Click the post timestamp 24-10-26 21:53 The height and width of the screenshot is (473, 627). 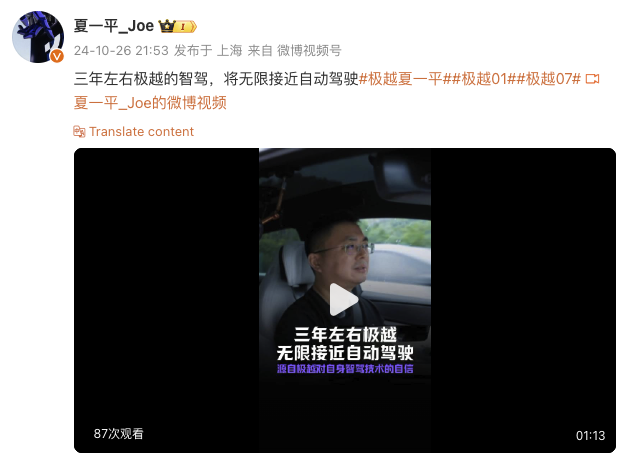tap(121, 50)
